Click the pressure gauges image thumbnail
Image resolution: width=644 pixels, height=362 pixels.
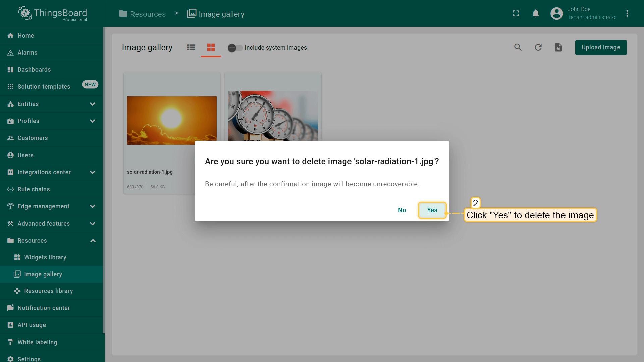pyautogui.click(x=273, y=116)
